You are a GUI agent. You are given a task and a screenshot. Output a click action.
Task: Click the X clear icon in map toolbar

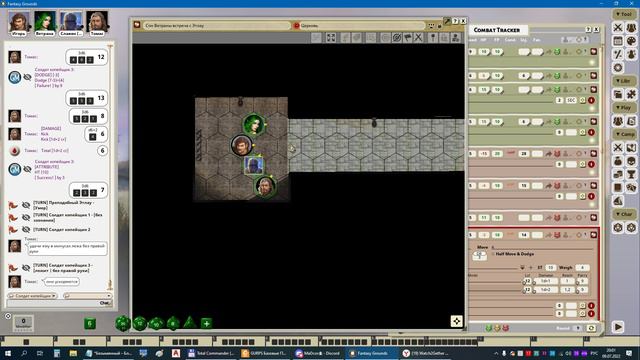click(x=418, y=38)
